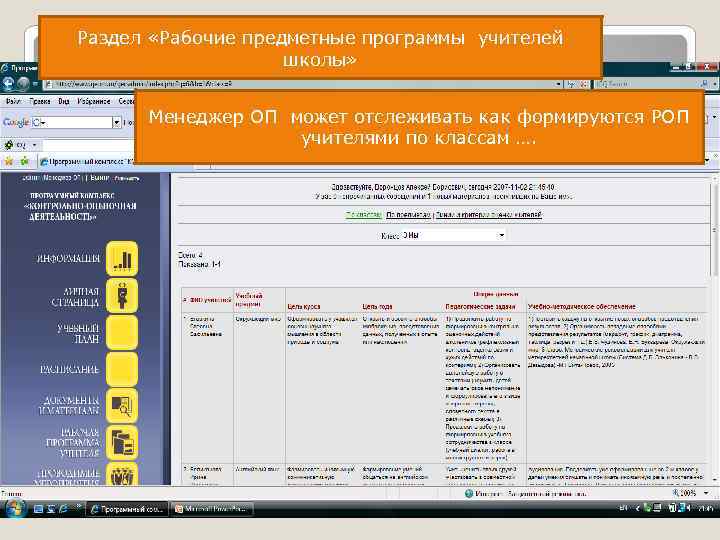This screenshot has width=720, height=540.
Task: Open the Файл menu
Action: coord(13,101)
